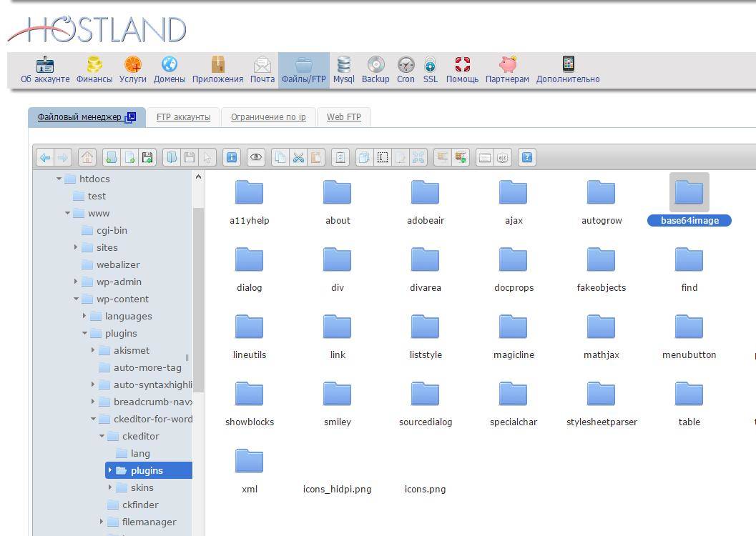Select the webalizer folder in tree

pos(118,265)
